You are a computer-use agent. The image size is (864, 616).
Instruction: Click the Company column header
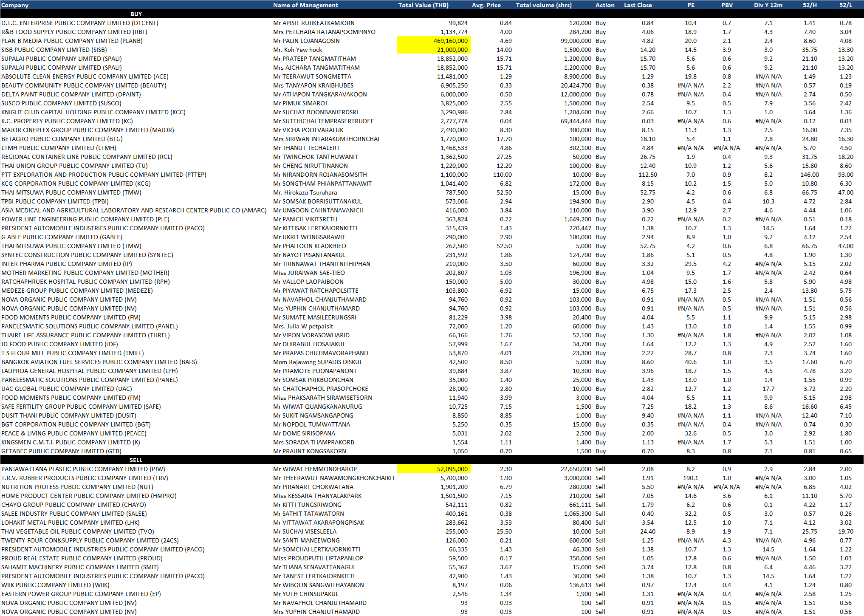15,5
